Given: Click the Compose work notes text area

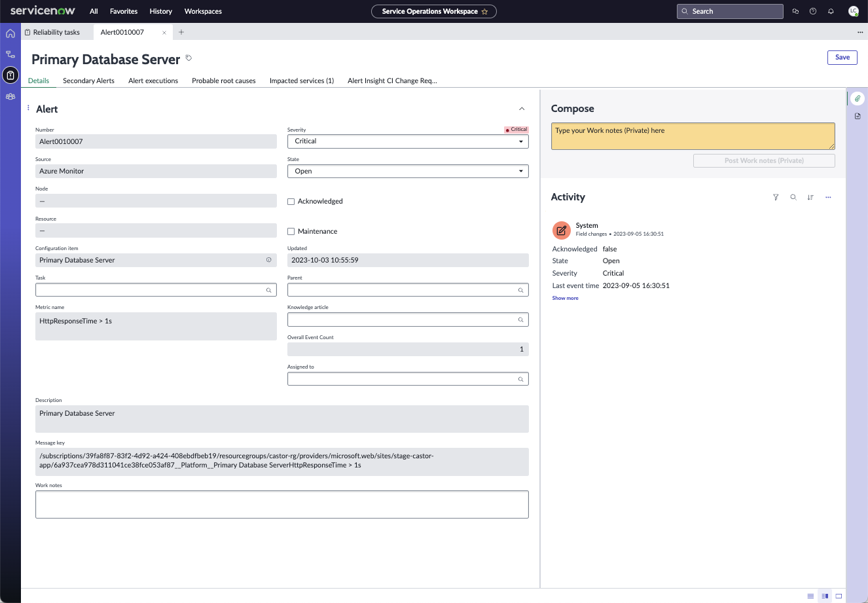Looking at the screenshot, I should click(x=693, y=136).
